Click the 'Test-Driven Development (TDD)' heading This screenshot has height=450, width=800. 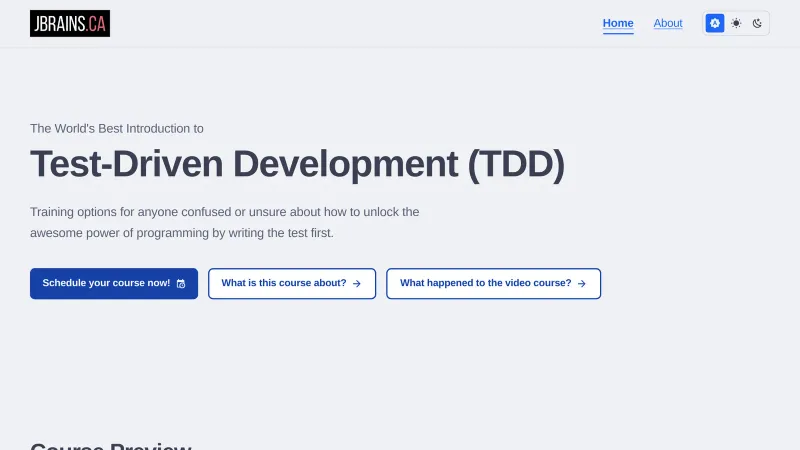[297, 165]
